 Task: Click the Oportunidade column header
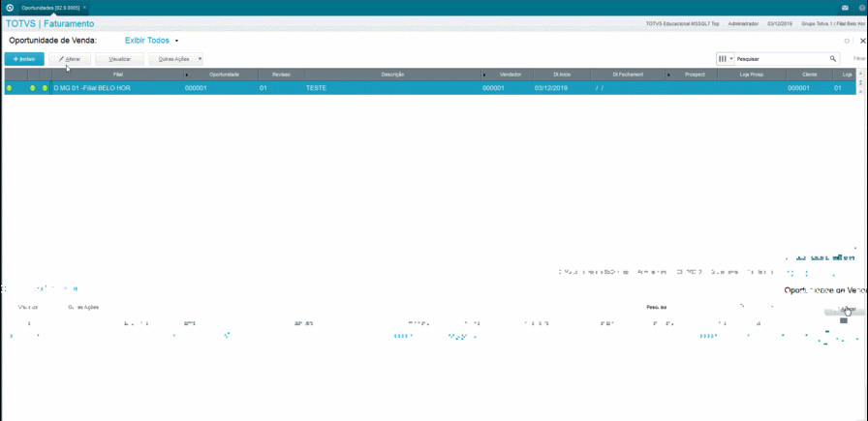[x=224, y=75]
